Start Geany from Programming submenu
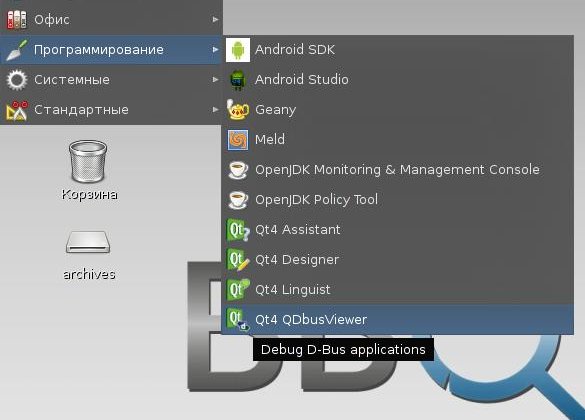Screen dimensions: 585x420 (x=398, y=110)
